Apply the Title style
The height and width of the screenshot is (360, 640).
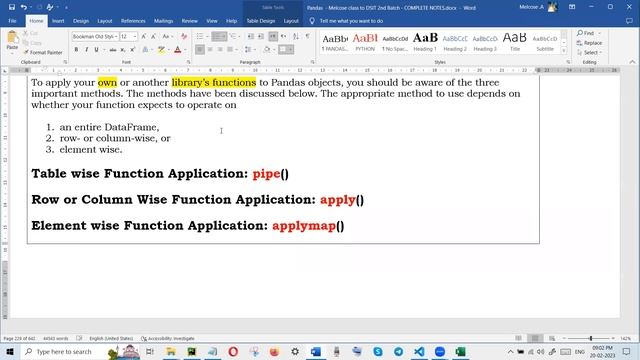[515, 42]
